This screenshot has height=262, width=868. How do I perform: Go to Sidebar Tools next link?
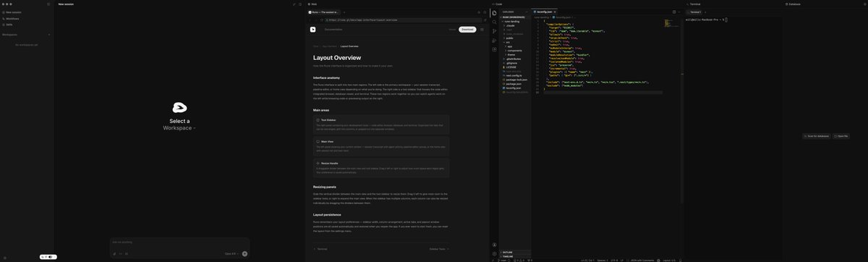click(438, 248)
